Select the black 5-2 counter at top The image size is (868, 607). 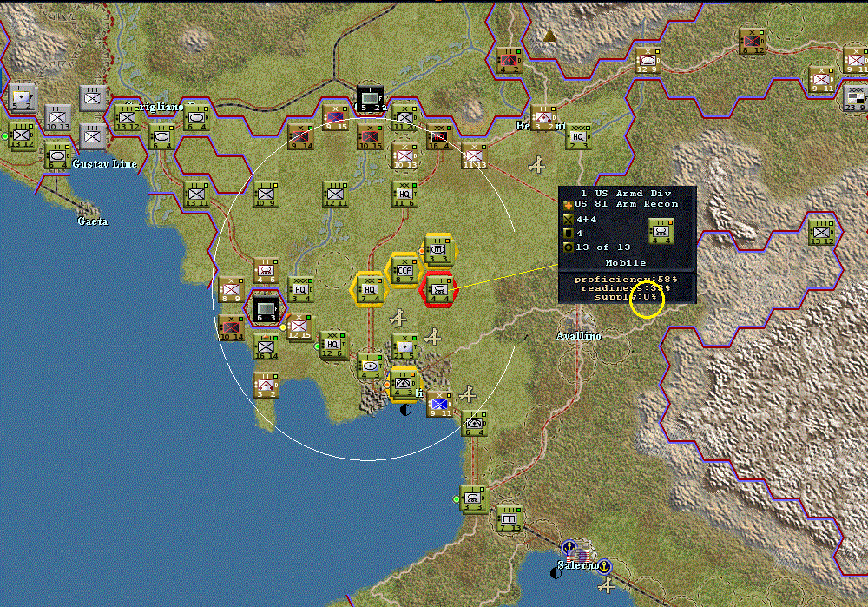point(370,99)
